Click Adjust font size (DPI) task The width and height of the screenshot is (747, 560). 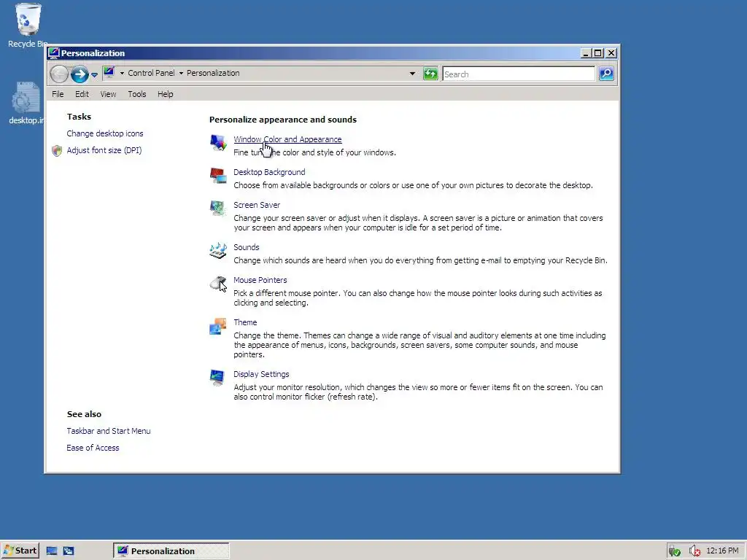tap(104, 150)
